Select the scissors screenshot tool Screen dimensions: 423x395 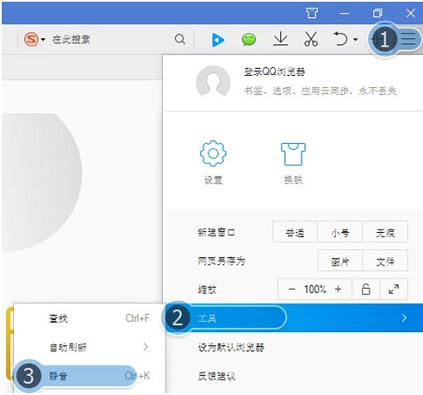pos(311,39)
